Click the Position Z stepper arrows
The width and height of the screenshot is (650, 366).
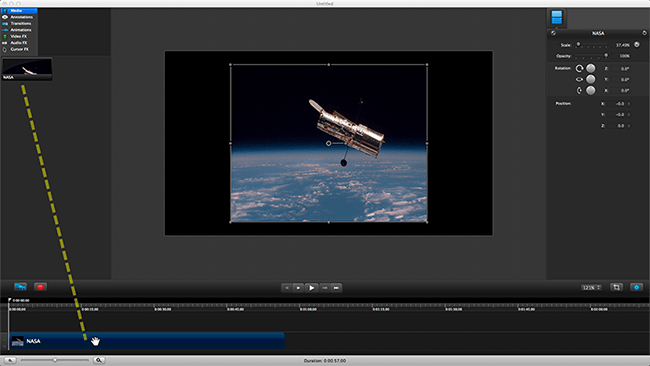click(629, 126)
